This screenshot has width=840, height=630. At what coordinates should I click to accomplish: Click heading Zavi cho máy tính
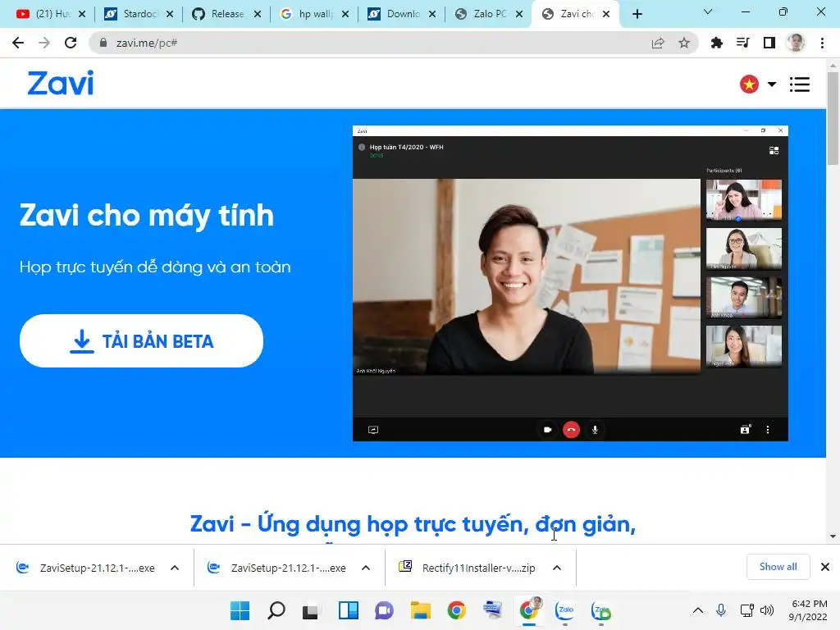pyautogui.click(x=147, y=216)
